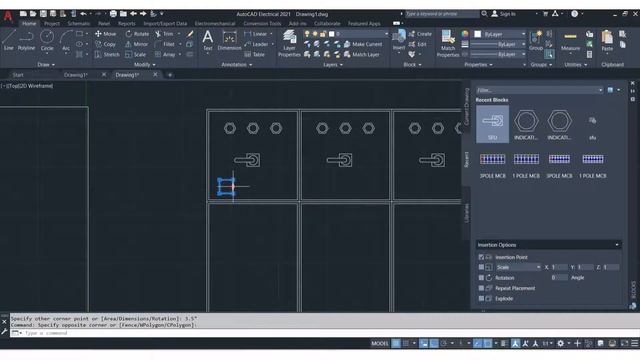Open the Panel ribbon tab

coord(104,24)
